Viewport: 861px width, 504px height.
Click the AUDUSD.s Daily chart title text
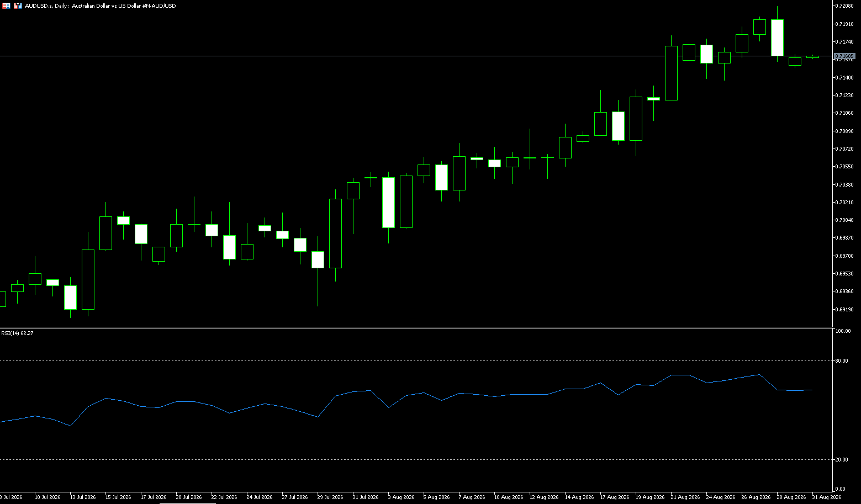[101, 6]
